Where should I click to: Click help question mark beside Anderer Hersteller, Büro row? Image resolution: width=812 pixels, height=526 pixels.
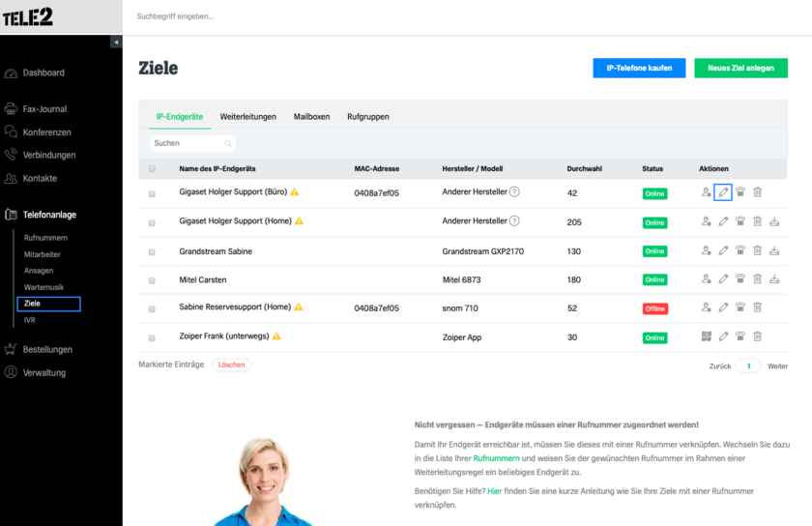click(514, 191)
